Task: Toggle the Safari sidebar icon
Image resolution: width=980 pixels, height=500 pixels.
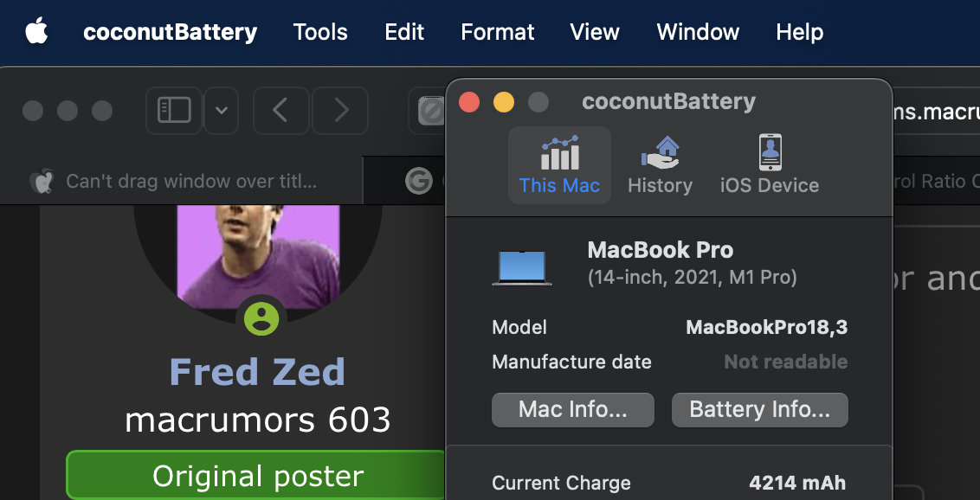Action: click(x=174, y=111)
